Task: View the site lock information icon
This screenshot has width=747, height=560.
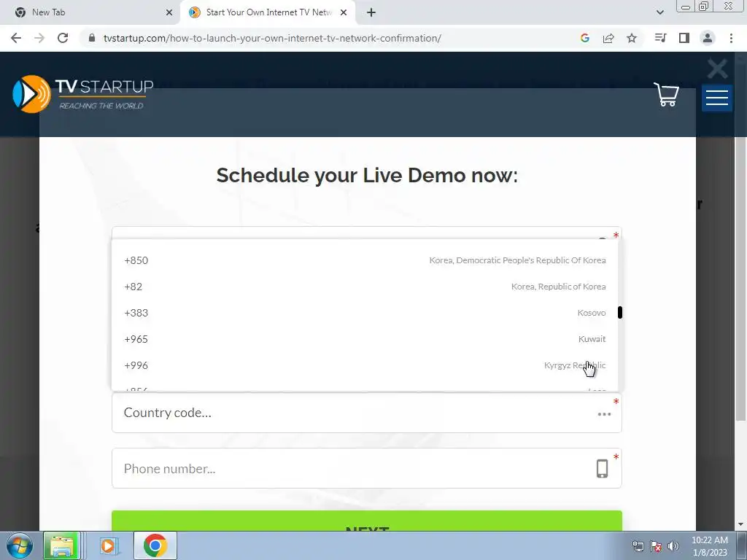Action: tap(92, 38)
